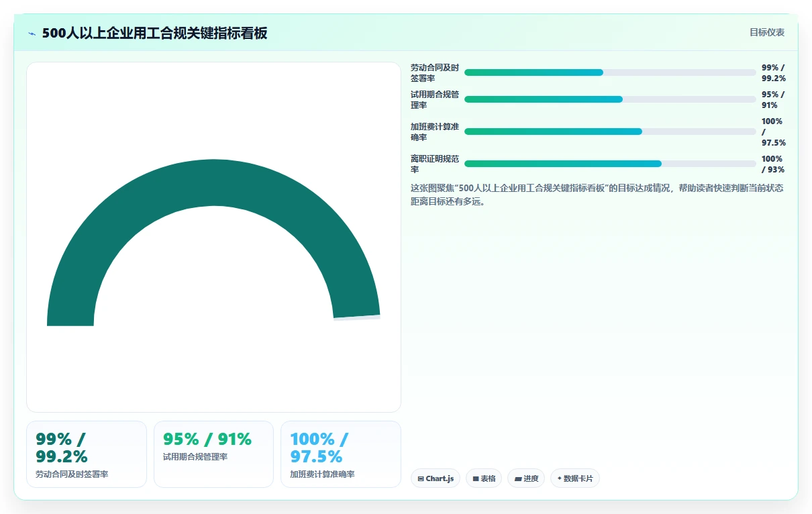
Task: Click the 目标仪表 label in header
Action: 767,32
